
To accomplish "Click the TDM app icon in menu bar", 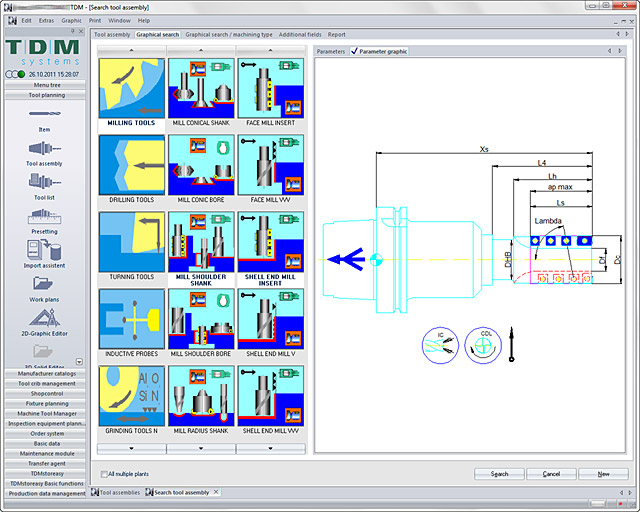I will coord(12,20).
